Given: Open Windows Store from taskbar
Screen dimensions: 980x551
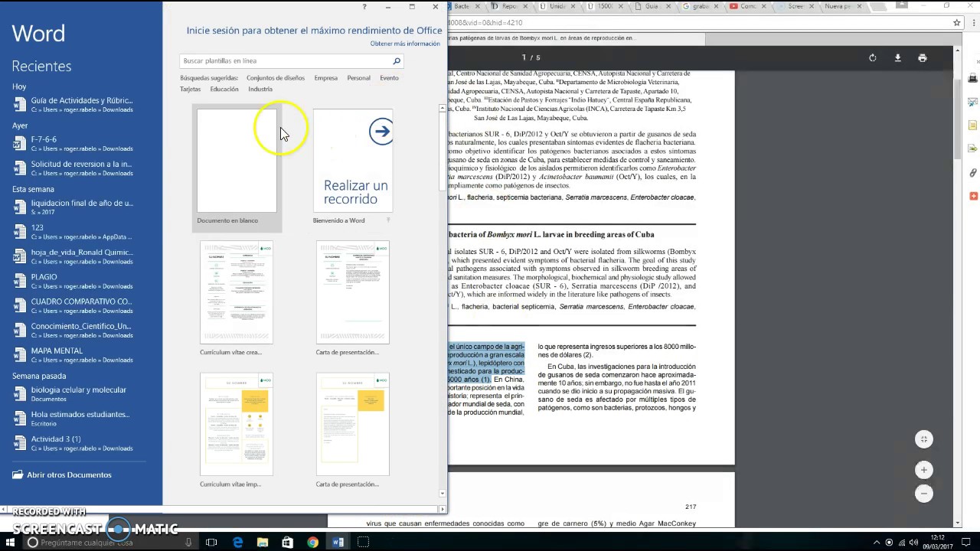Looking at the screenshot, I should 288,543.
